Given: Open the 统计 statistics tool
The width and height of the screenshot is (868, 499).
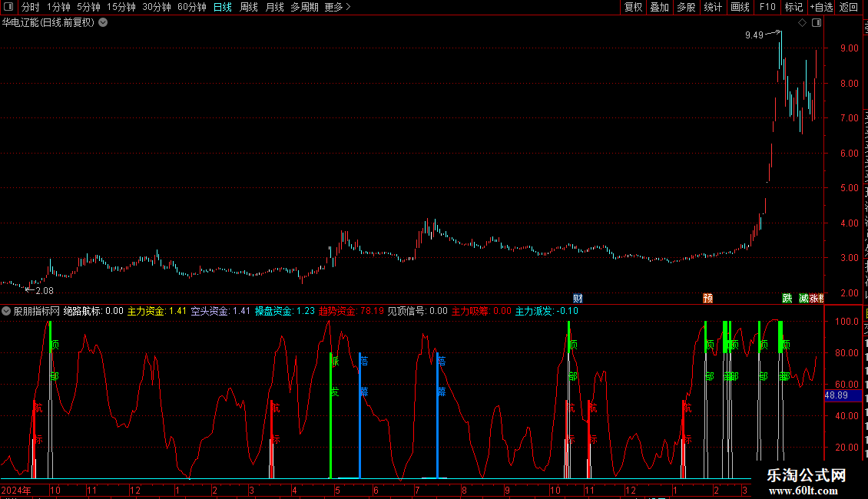Looking at the screenshot, I should point(712,7).
